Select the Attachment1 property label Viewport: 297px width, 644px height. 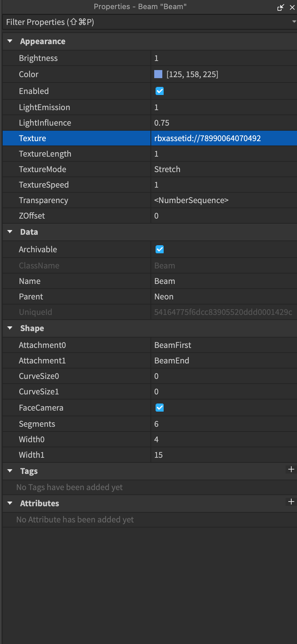(x=42, y=360)
